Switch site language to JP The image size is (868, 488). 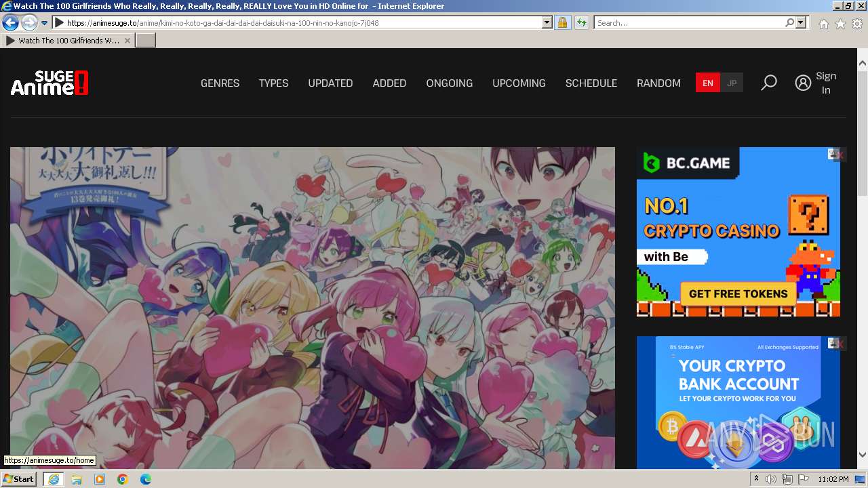point(732,83)
